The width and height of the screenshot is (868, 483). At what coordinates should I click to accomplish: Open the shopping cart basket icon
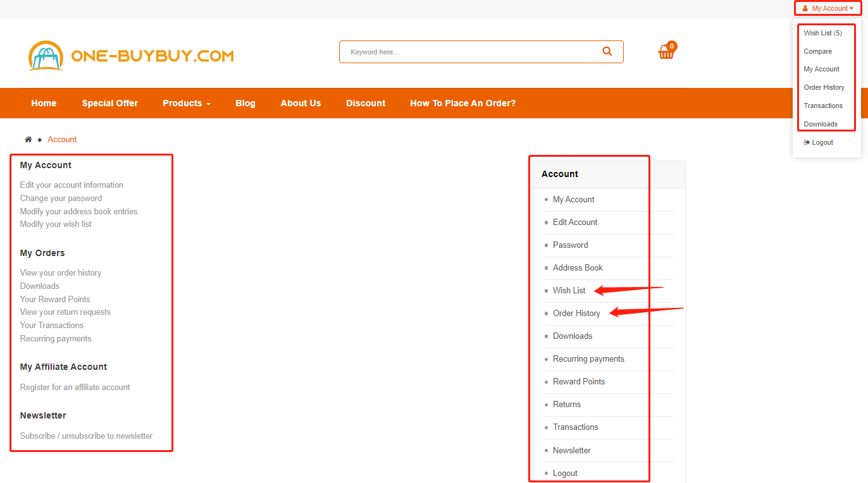tap(667, 51)
